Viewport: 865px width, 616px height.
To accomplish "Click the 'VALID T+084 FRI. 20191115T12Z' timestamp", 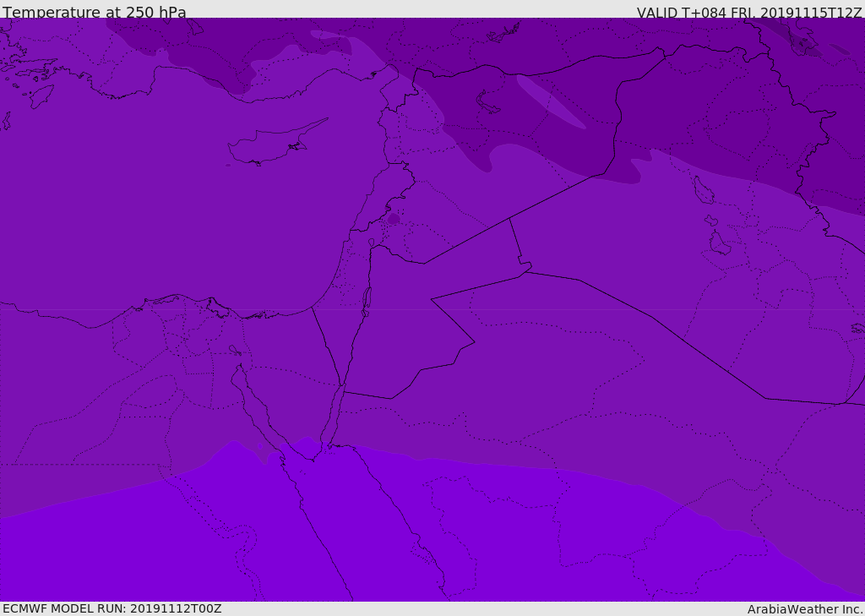I will pyautogui.click(x=748, y=12).
